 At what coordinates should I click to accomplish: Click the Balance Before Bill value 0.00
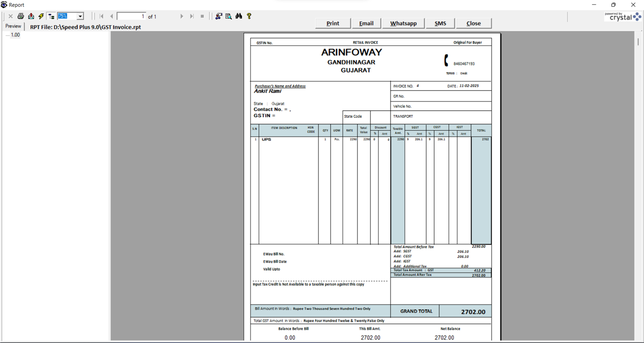click(x=290, y=338)
